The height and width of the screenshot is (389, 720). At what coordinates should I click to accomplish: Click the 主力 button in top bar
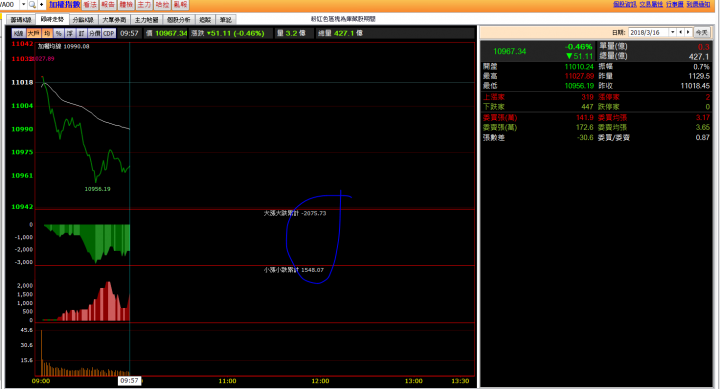tap(144, 5)
